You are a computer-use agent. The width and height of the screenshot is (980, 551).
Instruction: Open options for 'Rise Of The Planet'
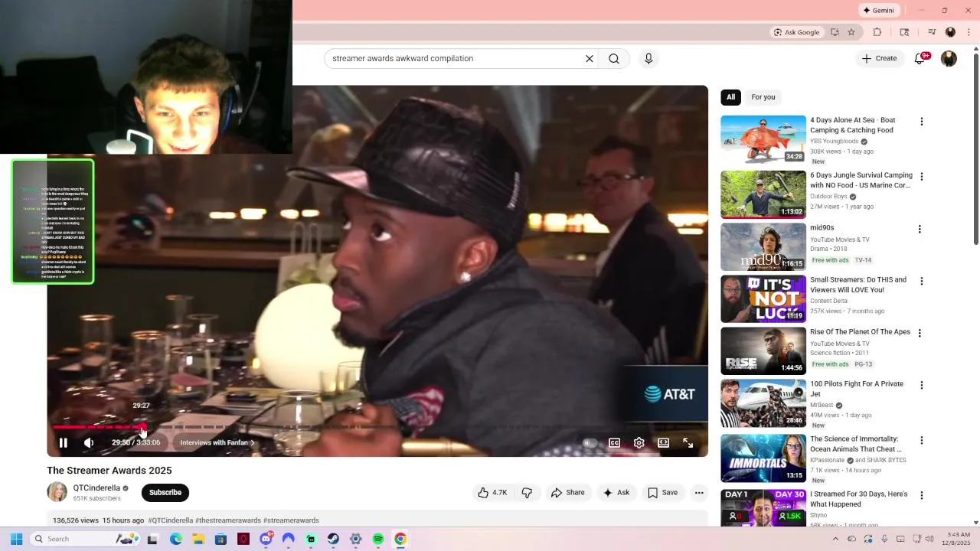tap(920, 333)
